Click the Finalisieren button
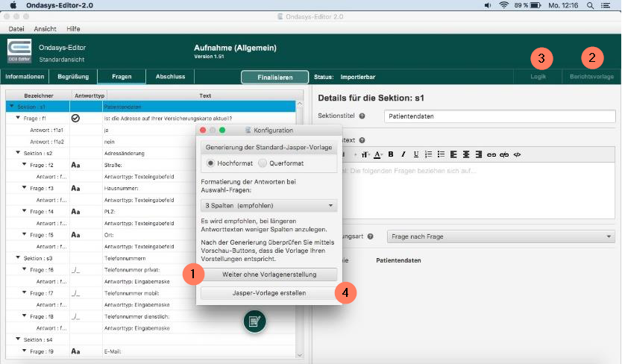Image resolution: width=622 pixels, height=364 pixels. tap(275, 78)
